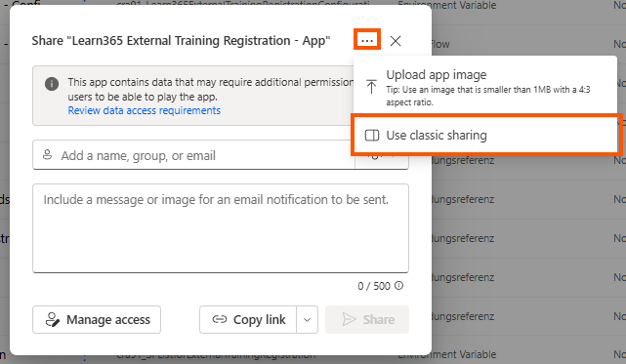Image resolution: width=626 pixels, height=364 pixels.
Task: Open Review data access requirements link
Action: coord(144,110)
